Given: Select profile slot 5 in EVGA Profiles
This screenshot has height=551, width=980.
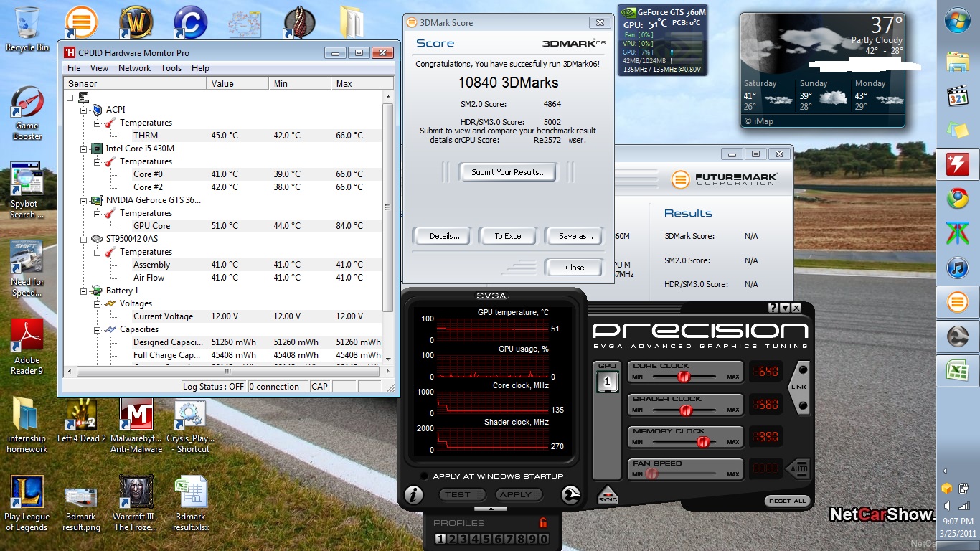Looking at the screenshot, I should 486,539.
